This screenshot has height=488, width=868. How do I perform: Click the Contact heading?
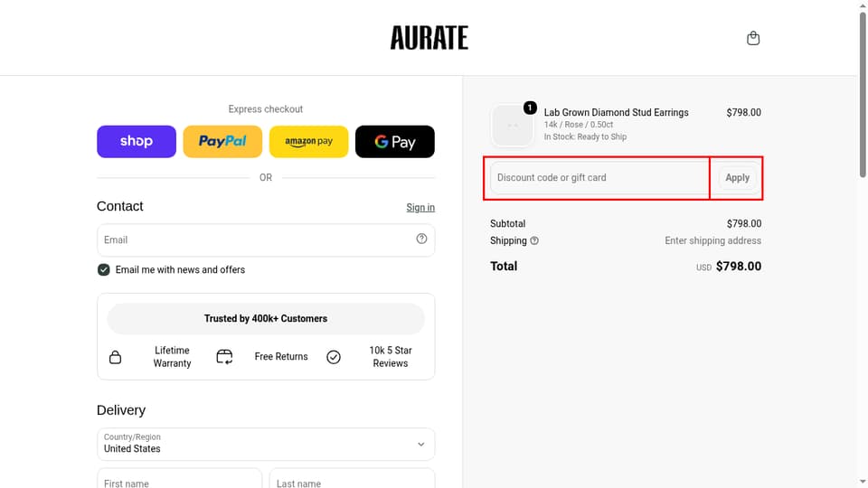click(120, 206)
